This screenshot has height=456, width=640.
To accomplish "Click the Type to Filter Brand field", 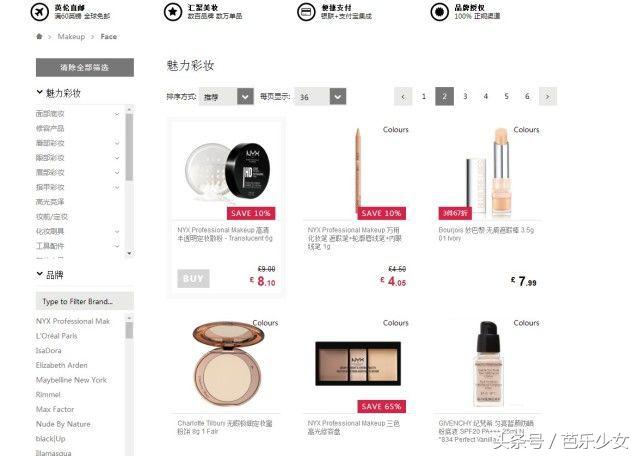I will [x=85, y=301].
